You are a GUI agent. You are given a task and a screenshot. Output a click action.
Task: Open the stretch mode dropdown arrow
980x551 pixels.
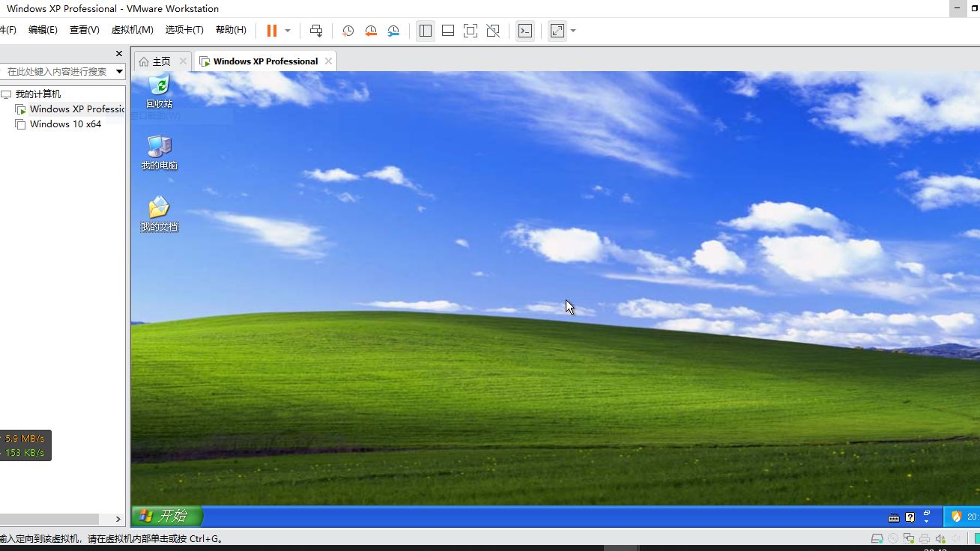pos(573,31)
